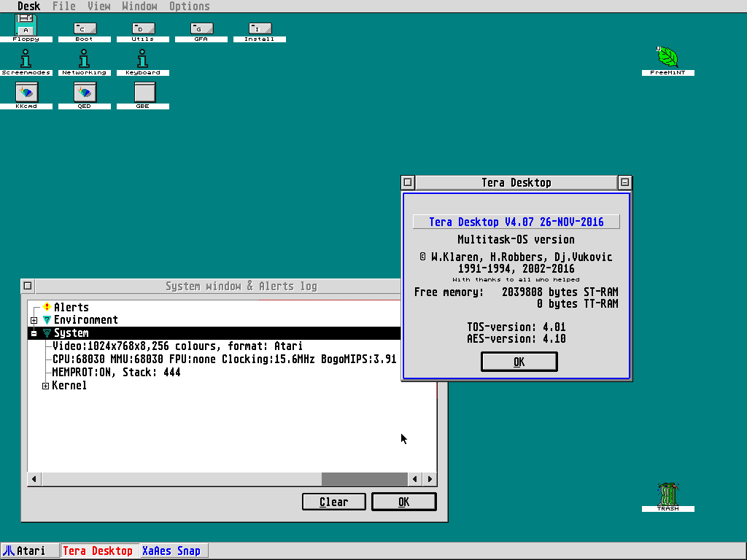747x560 pixels.
Task: Open the File menu
Action: click(63, 7)
